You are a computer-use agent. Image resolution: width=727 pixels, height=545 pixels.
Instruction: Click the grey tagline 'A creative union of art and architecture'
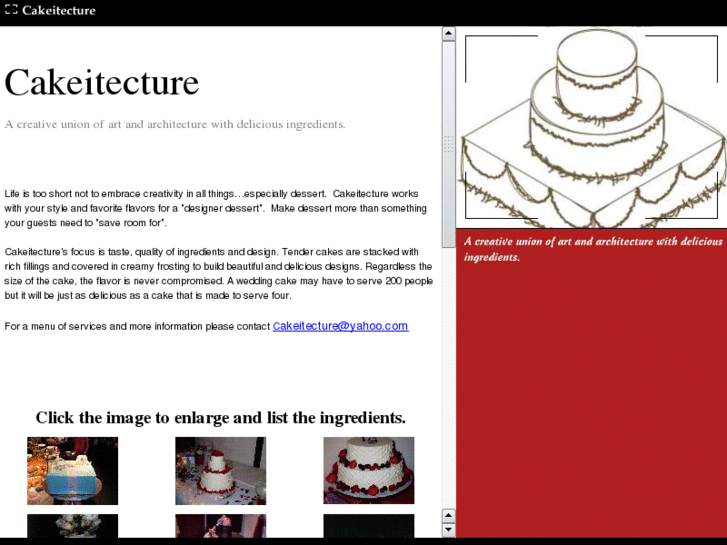pyautogui.click(x=175, y=124)
